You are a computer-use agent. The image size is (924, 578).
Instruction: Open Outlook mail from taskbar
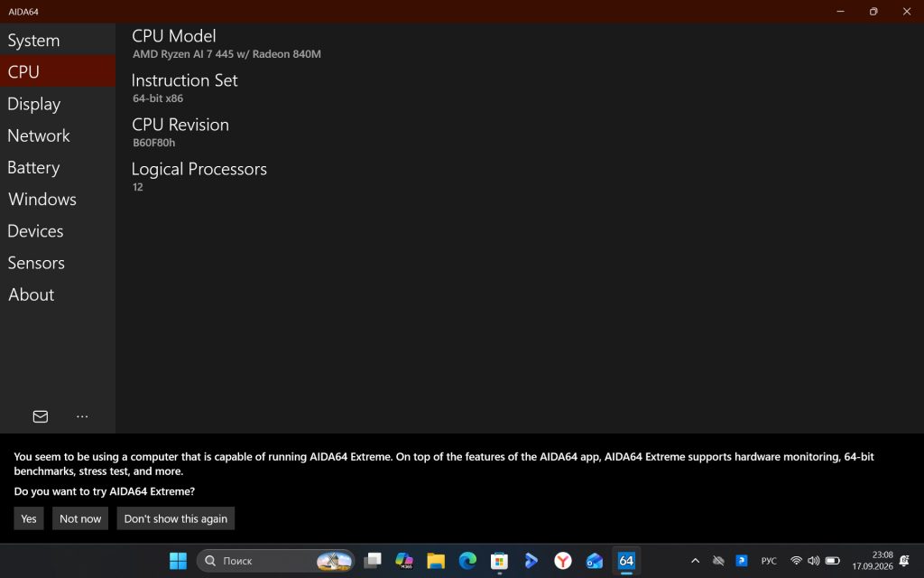[x=595, y=561]
